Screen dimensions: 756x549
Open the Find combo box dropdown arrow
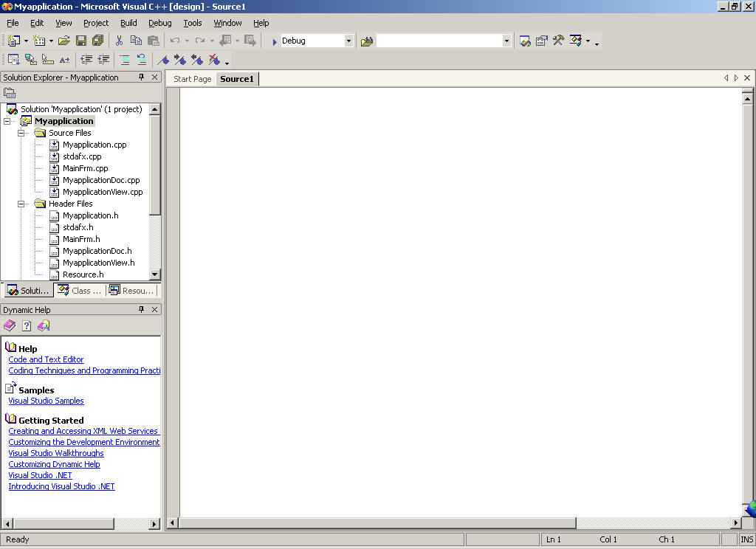pos(506,41)
